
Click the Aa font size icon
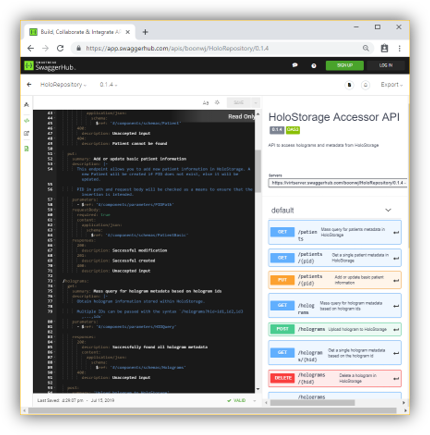pos(206,103)
